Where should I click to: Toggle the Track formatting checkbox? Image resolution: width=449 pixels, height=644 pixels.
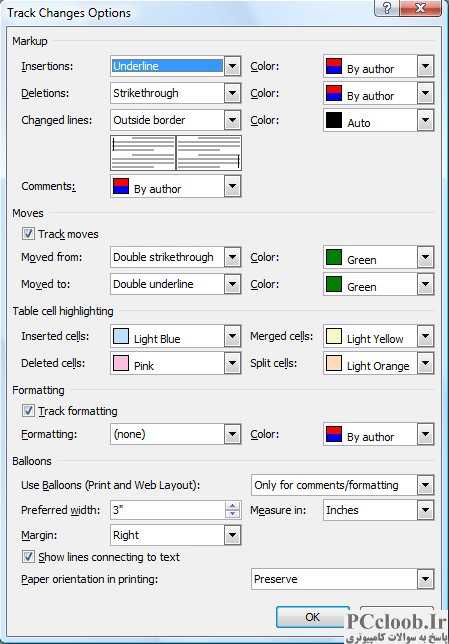pyautogui.click(x=28, y=410)
